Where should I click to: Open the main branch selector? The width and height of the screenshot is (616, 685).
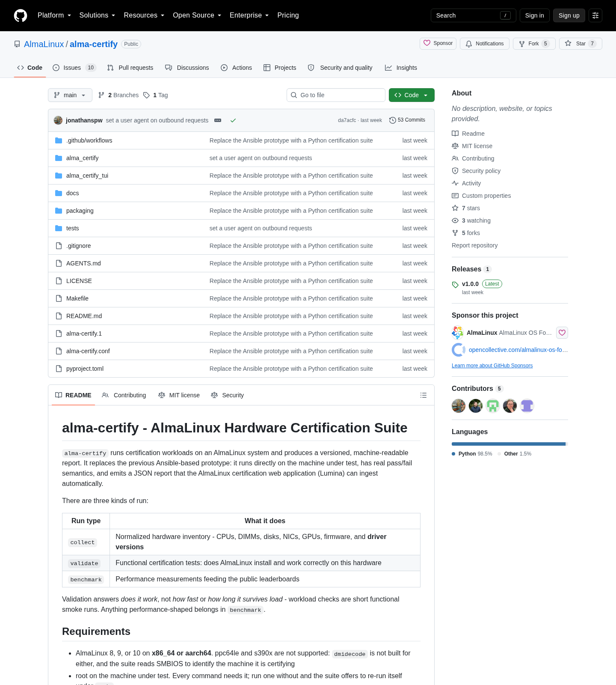tap(70, 95)
